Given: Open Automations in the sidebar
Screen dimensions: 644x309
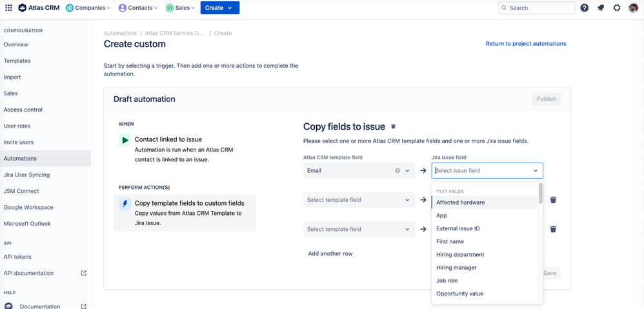Looking at the screenshot, I should [x=45, y=159].
